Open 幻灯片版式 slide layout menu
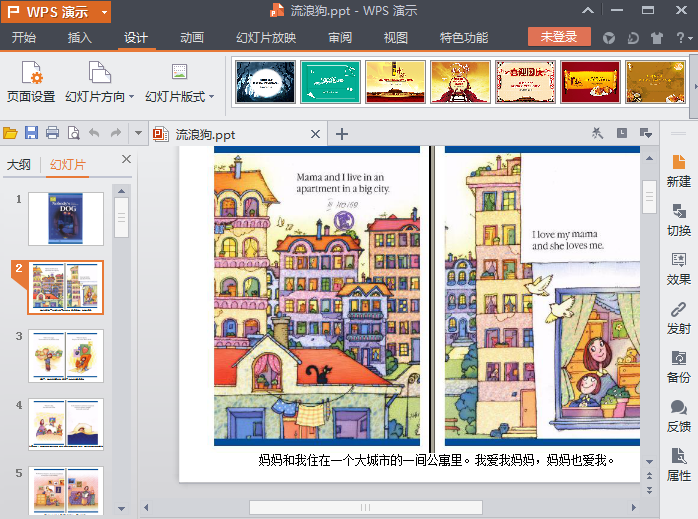Screen dimensions: 698x519 pyautogui.click(x=179, y=82)
